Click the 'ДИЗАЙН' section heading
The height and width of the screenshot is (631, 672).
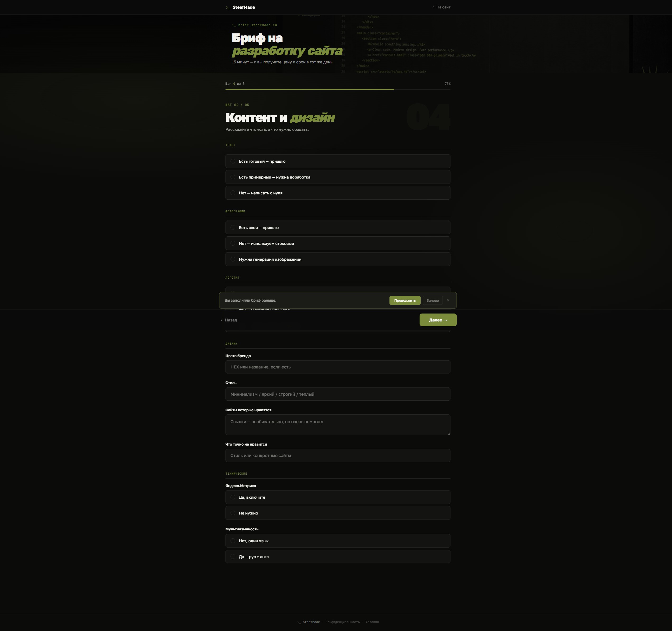(x=231, y=344)
